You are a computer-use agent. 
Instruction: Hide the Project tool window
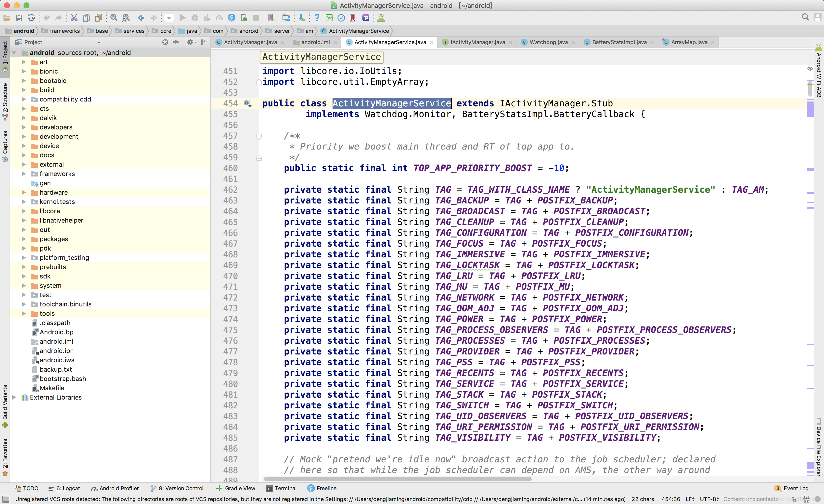(204, 42)
